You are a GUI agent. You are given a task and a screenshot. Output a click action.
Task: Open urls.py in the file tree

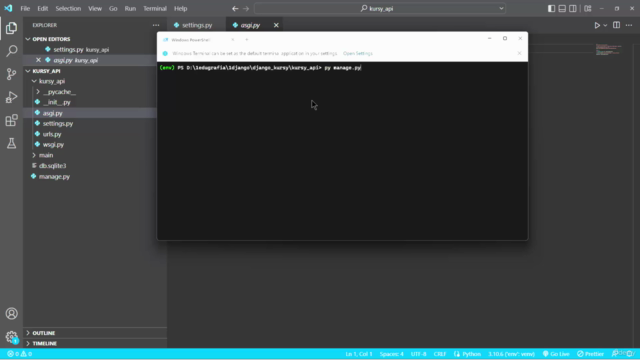pyautogui.click(x=52, y=134)
